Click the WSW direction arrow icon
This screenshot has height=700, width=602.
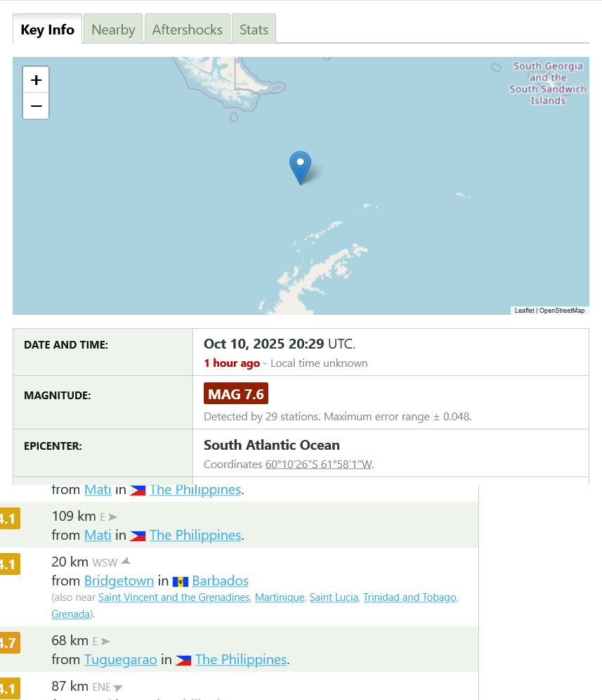(x=126, y=561)
